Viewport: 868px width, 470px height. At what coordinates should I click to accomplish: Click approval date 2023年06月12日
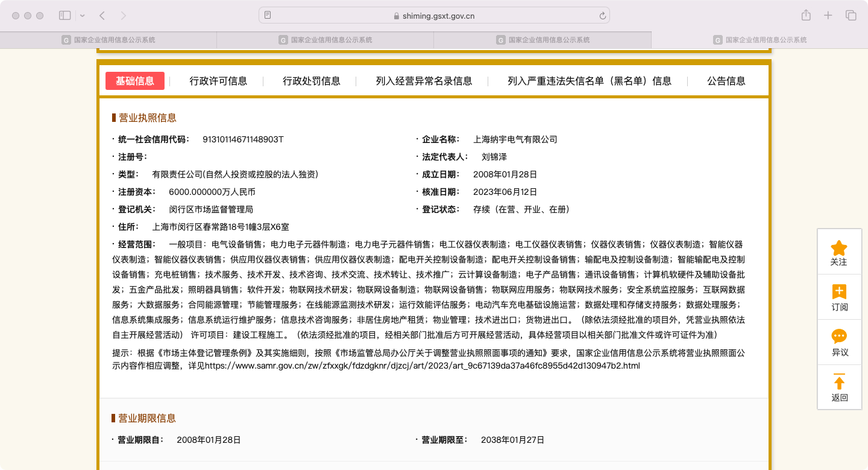coord(505,192)
